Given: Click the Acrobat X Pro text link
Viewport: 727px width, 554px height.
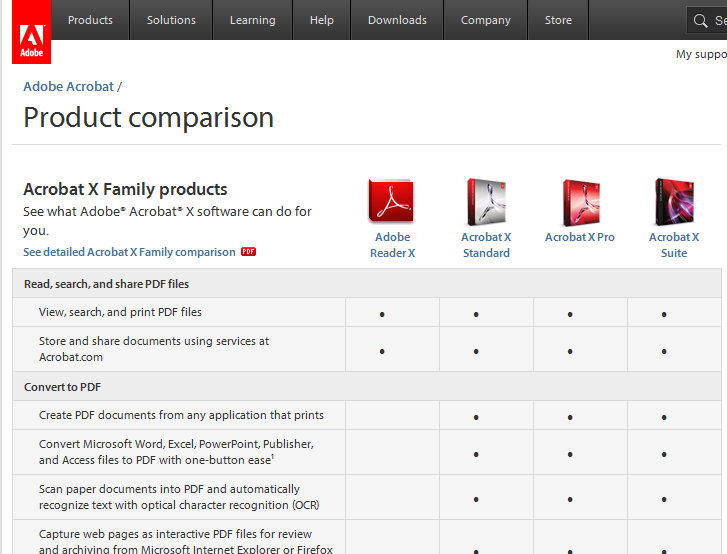Looking at the screenshot, I should (x=580, y=237).
